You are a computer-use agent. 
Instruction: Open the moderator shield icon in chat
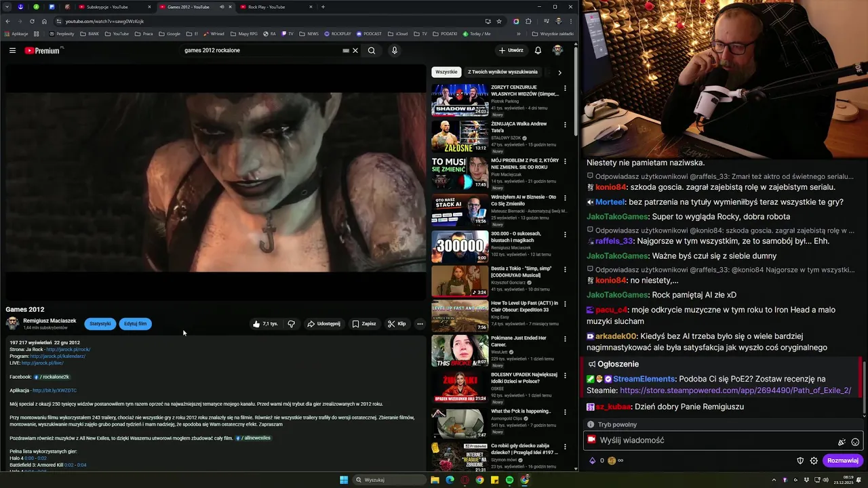click(800, 460)
